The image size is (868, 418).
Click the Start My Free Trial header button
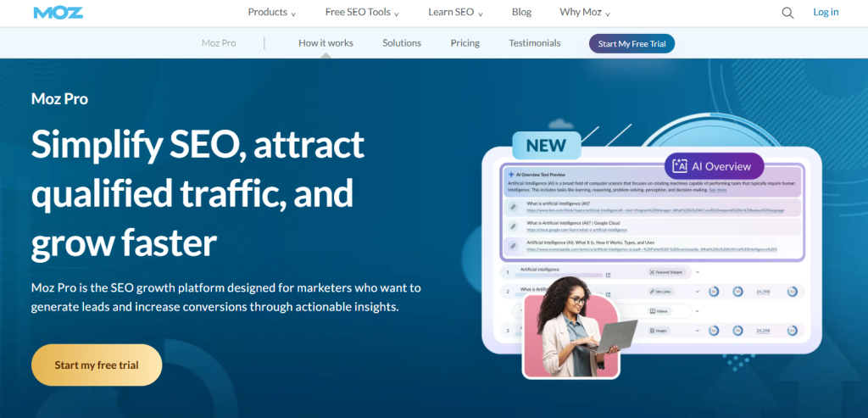coord(632,44)
